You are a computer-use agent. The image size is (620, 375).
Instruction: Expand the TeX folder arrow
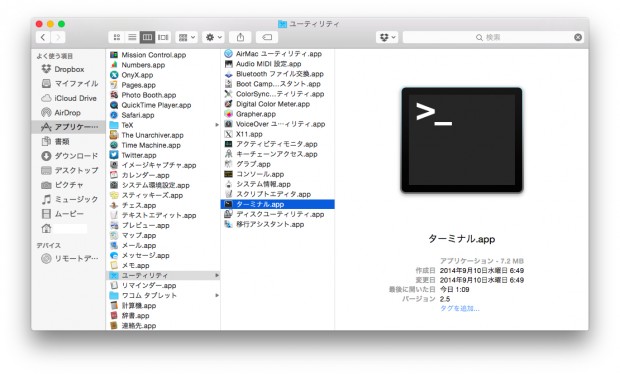pyautogui.click(x=217, y=125)
